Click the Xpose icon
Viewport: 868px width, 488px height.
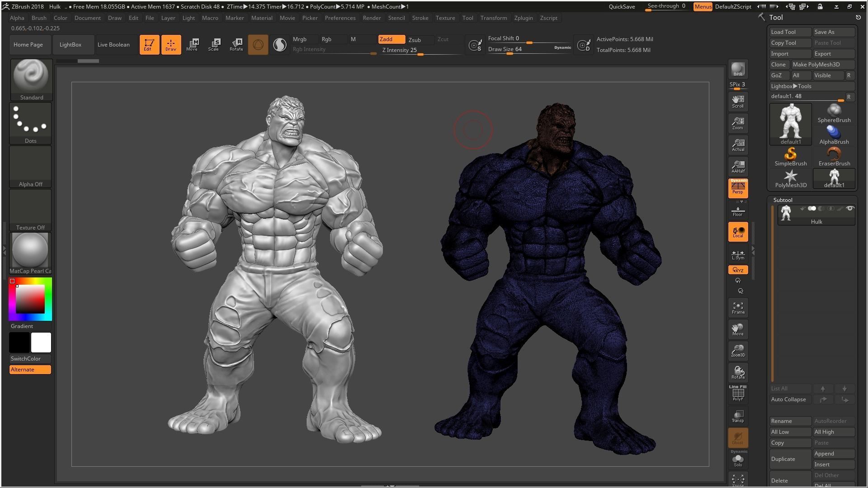point(738,480)
